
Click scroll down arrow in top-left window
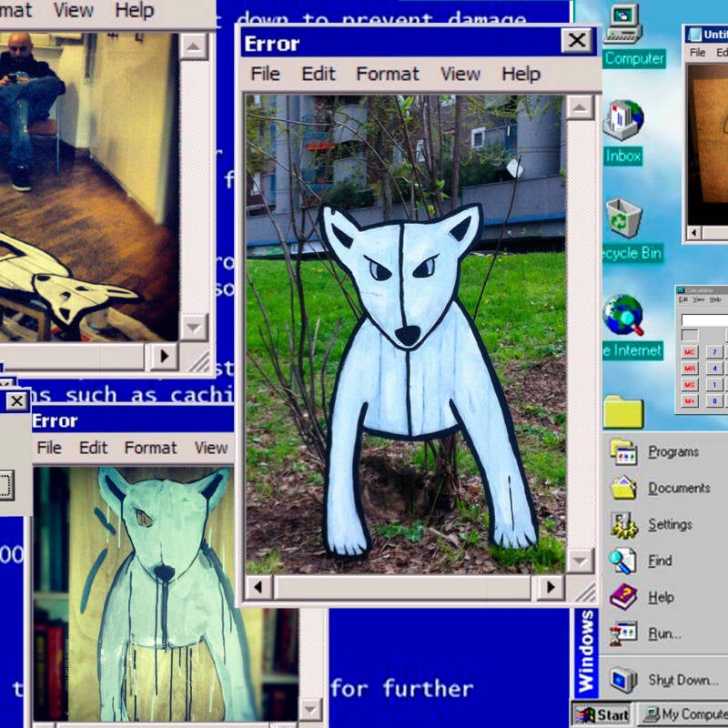193,328
